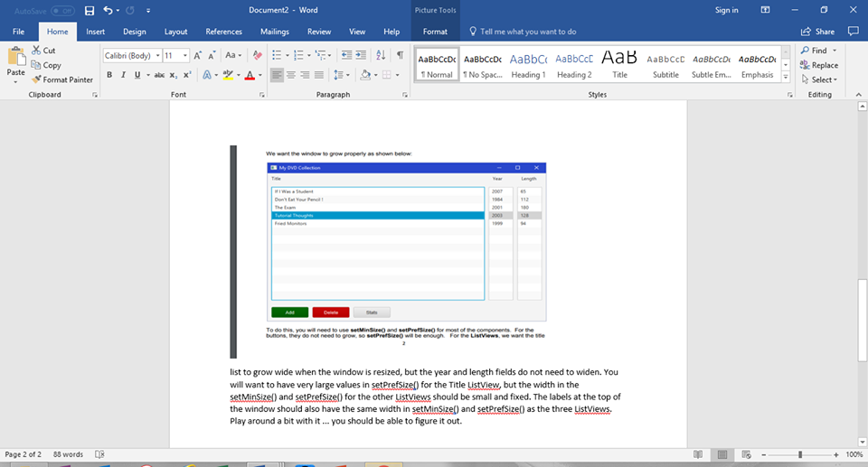Switch to the Design tab
868x467 pixels.
(x=135, y=32)
